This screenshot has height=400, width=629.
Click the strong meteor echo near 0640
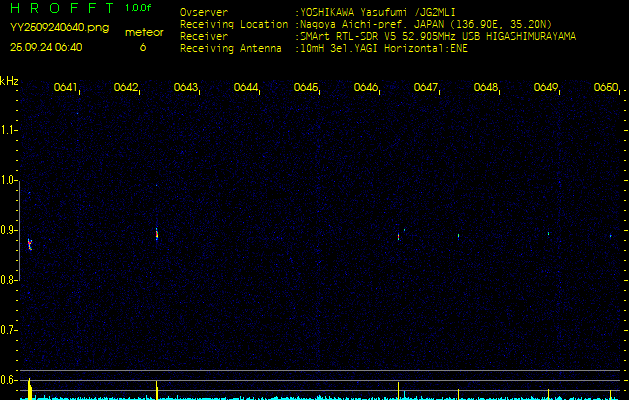click(x=30, y=244)
